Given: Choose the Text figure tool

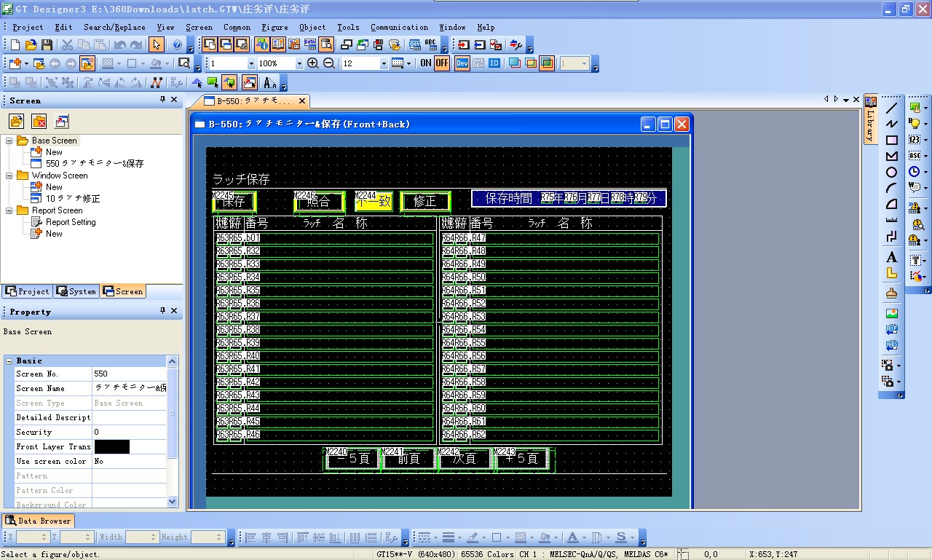Looking at the screenshot, I should (x=891, y=257).
